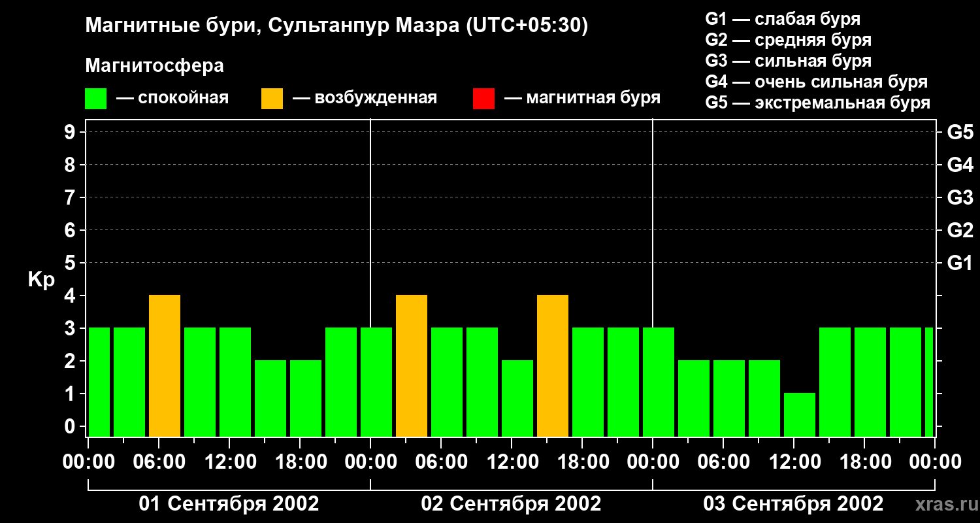Image resolution: width=980 pixels, height=523 pixels.
Task: Click the orange bar before 06:00 on 02 Сентября
Action: click(x=412, y=366)
